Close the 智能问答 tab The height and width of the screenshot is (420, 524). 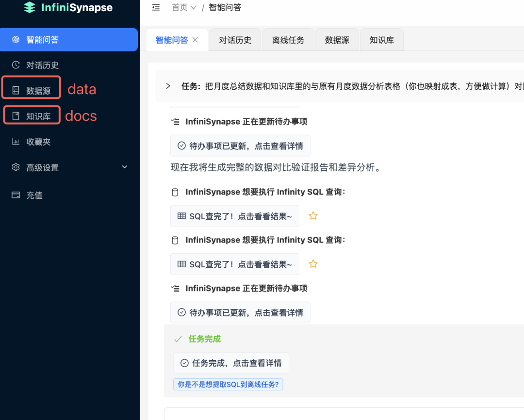coord(196,40)
